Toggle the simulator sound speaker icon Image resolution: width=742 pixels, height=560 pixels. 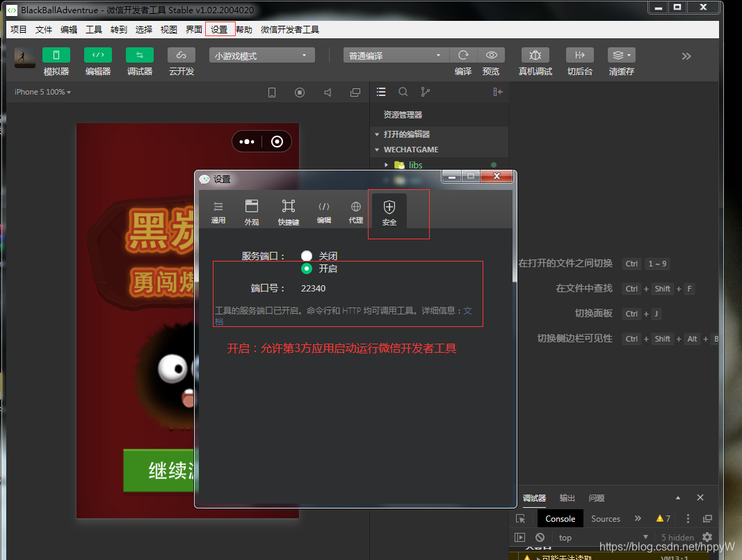(x=328, y=93)
